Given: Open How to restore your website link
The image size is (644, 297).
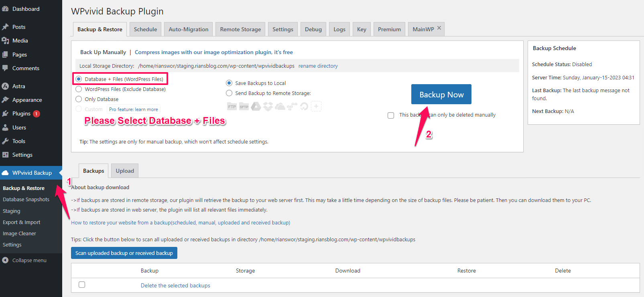Looking at the screenshot, I should [x=181, y=222].
